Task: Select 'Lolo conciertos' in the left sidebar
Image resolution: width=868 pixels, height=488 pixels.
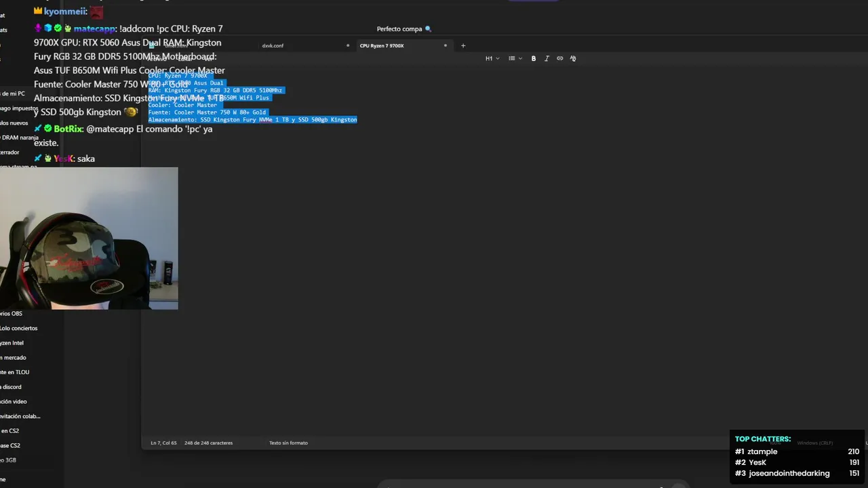Action: [x=19, y=328]
